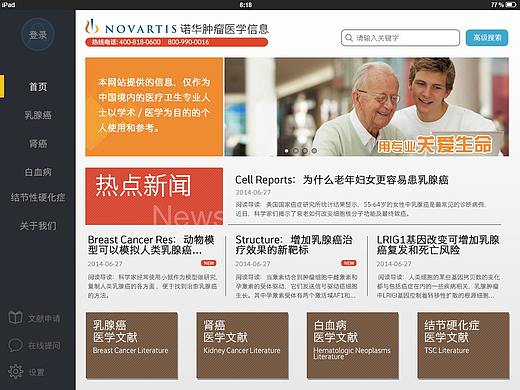The width and height of the screenshot is (520, 390).
Task: Click the 文献申请 label in sidebar
Action: click(x=44, y=319)
